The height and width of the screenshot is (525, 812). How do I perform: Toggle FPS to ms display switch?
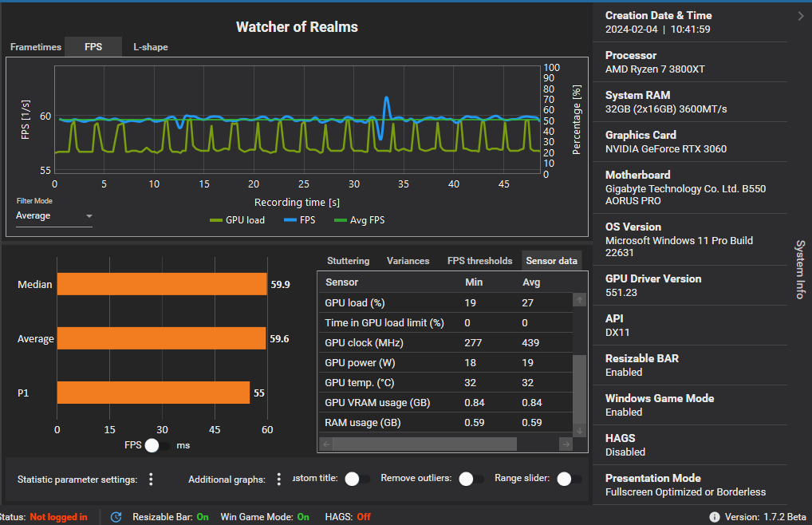coord(157,445)
